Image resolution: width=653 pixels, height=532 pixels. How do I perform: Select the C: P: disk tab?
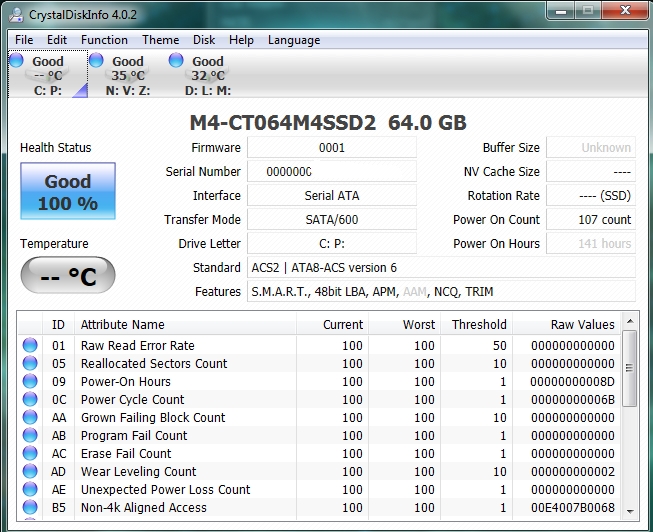[x=48, y=74]
